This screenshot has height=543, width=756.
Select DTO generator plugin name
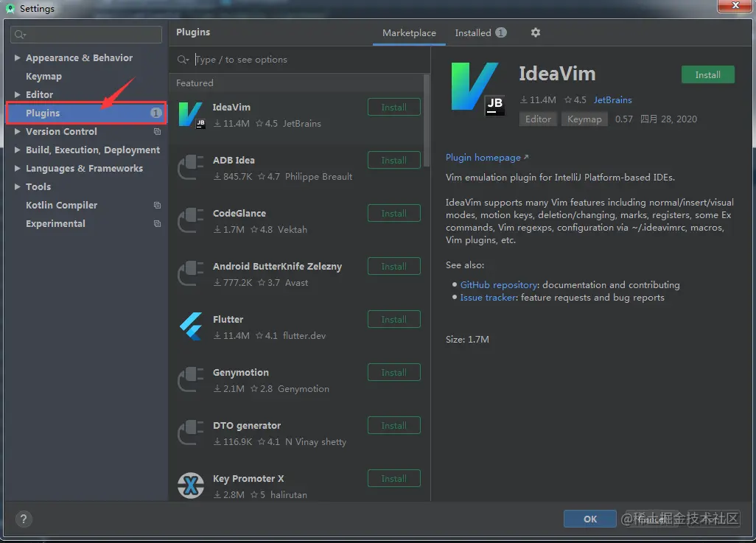[x=247, y=425]
